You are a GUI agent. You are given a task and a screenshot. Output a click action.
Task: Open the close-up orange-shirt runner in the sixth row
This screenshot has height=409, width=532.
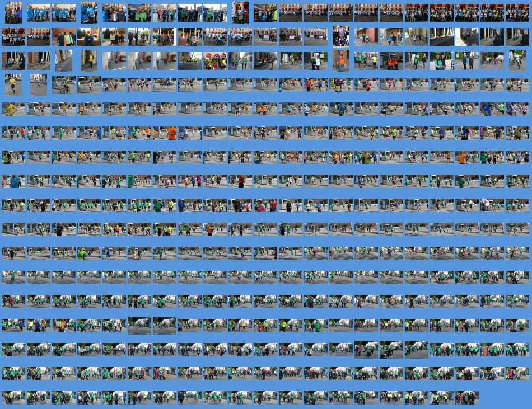click(x=172, y=133)
